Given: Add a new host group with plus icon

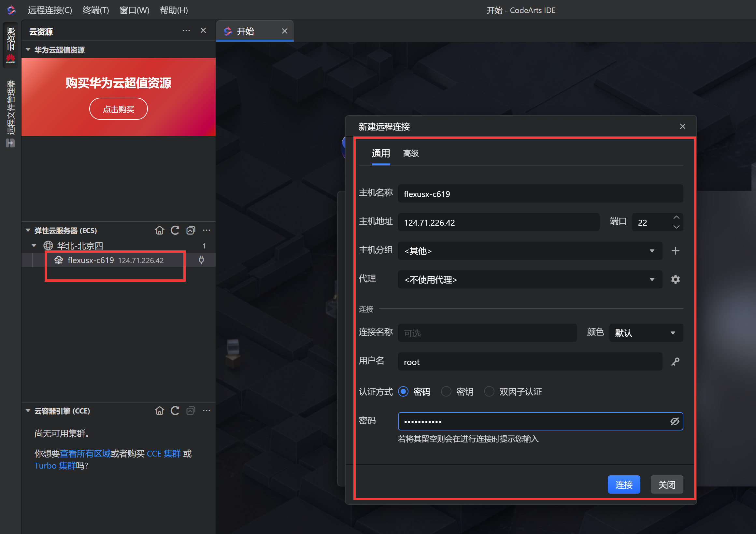Looking at the screenshot, I should 675,251.
